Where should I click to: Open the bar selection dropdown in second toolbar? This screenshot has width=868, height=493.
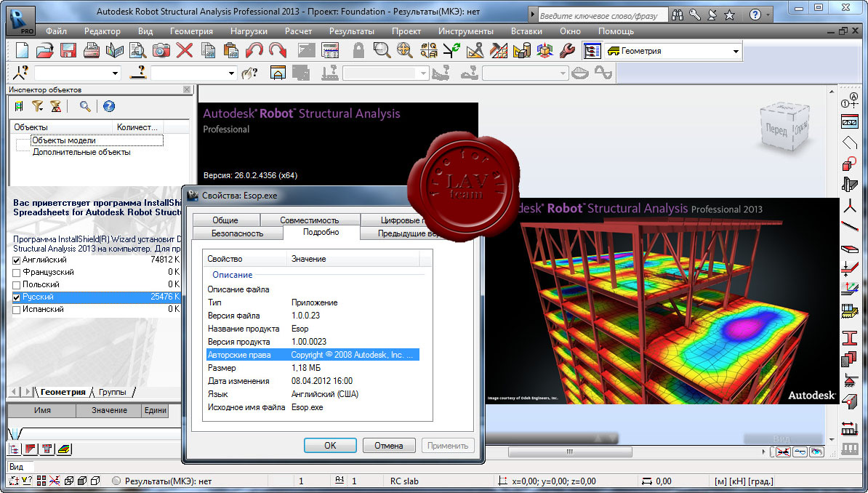coord(231,73)
